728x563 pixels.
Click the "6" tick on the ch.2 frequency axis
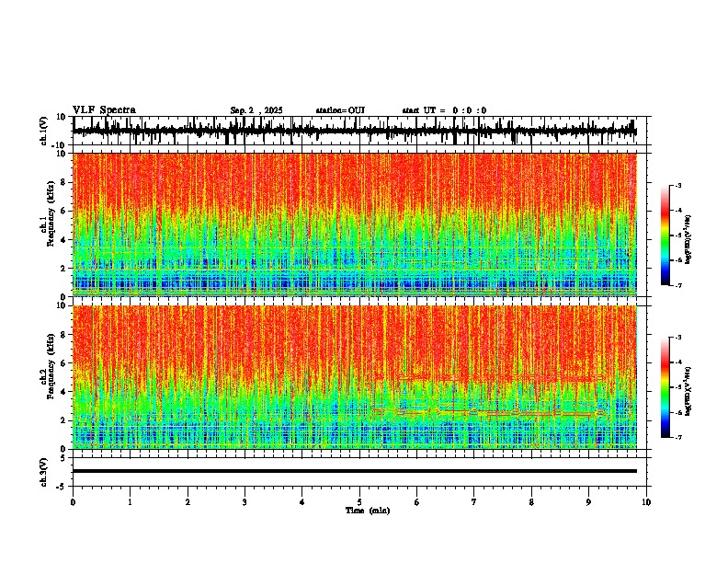[x=64, y=362]
